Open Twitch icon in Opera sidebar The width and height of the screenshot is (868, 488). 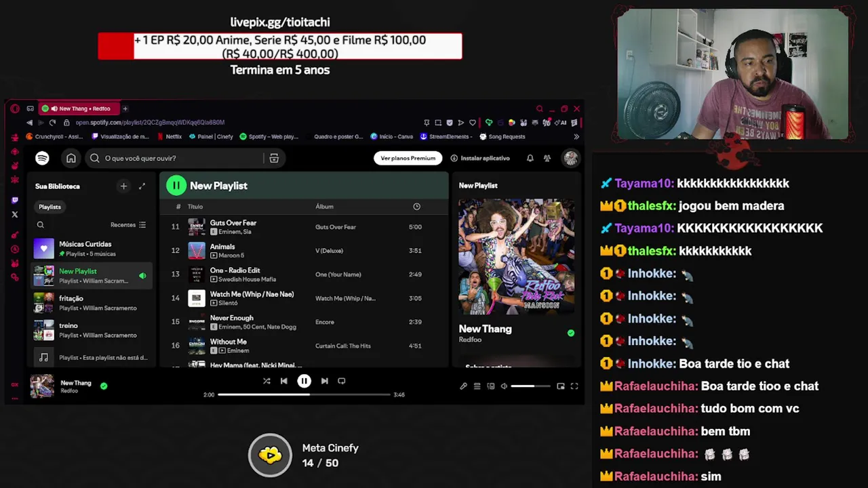click(x=15, y=201)
